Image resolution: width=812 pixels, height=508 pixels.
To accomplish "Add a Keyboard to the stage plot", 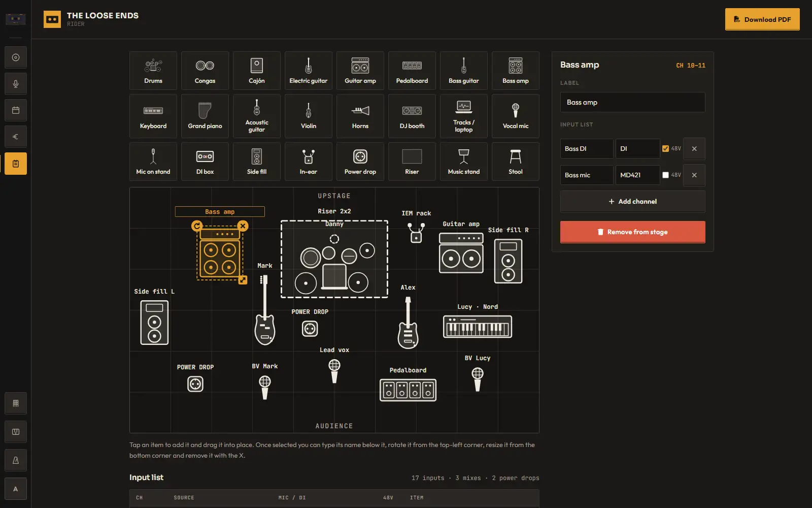I will 153,116.
